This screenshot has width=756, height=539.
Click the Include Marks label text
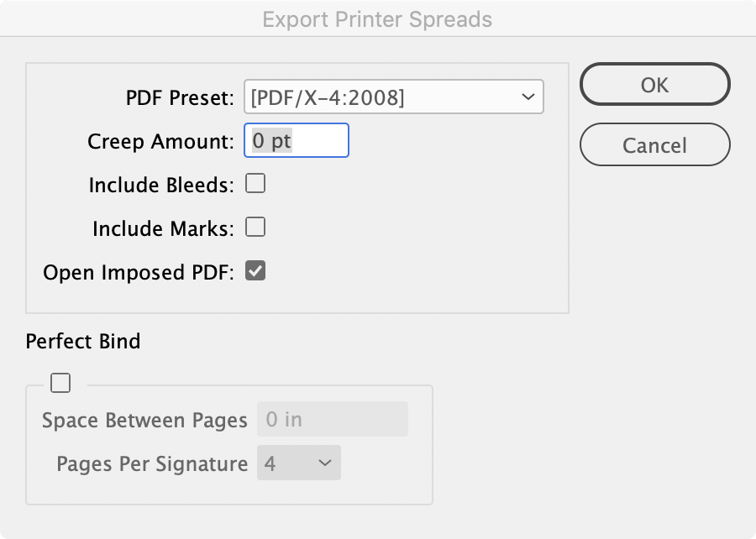163,228
